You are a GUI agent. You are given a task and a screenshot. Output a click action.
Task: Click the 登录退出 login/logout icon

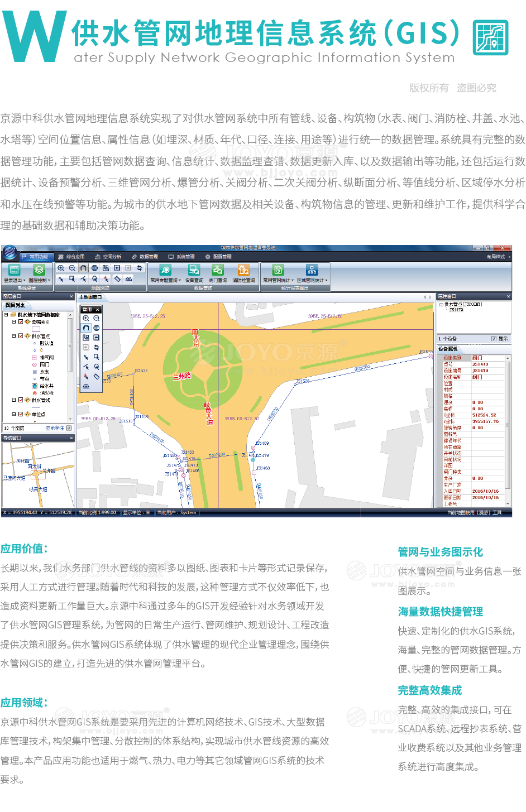point(14,271)
